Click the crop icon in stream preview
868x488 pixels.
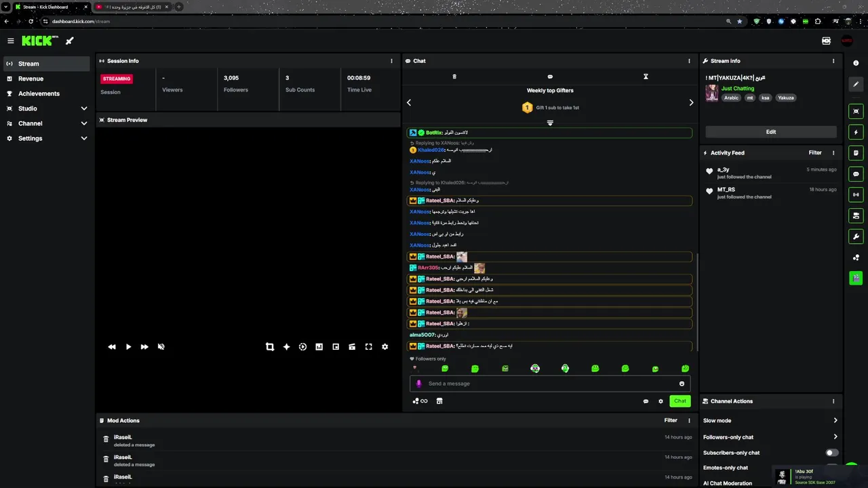tap(270, 346)
